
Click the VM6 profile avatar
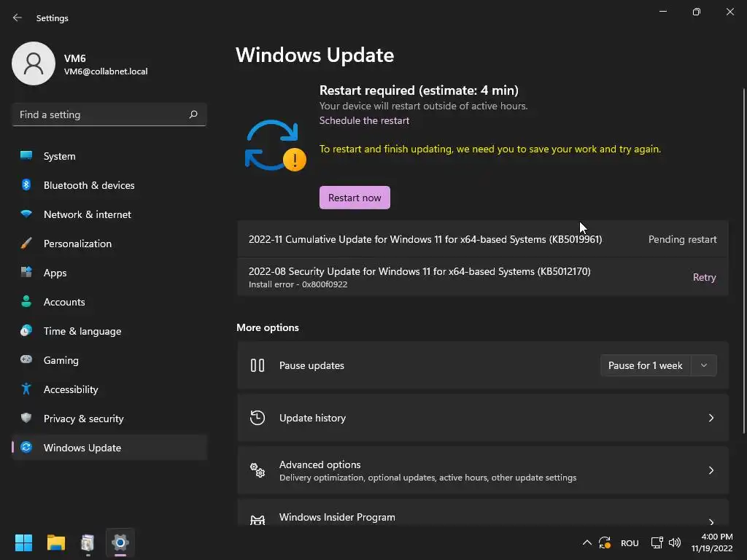point(34,63)
